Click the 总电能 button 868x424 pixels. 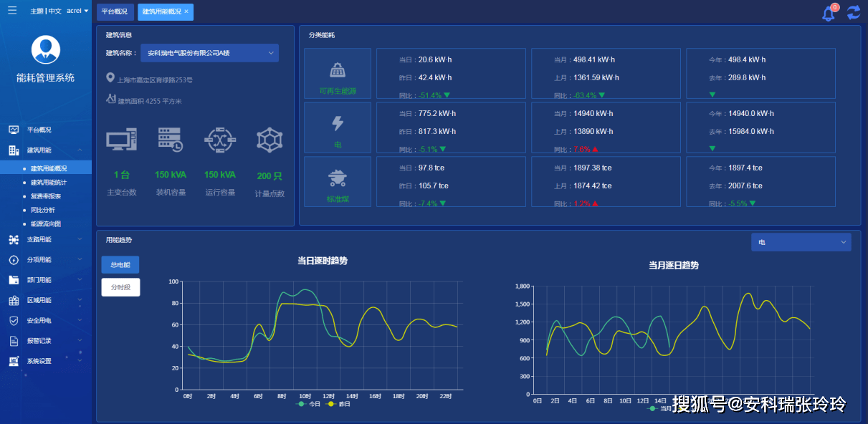coord(120,265)
